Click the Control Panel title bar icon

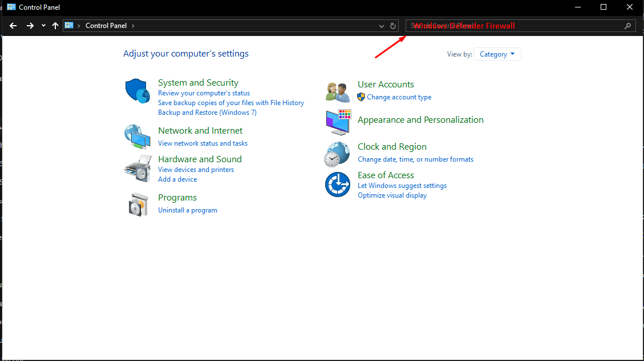point(11,7)
